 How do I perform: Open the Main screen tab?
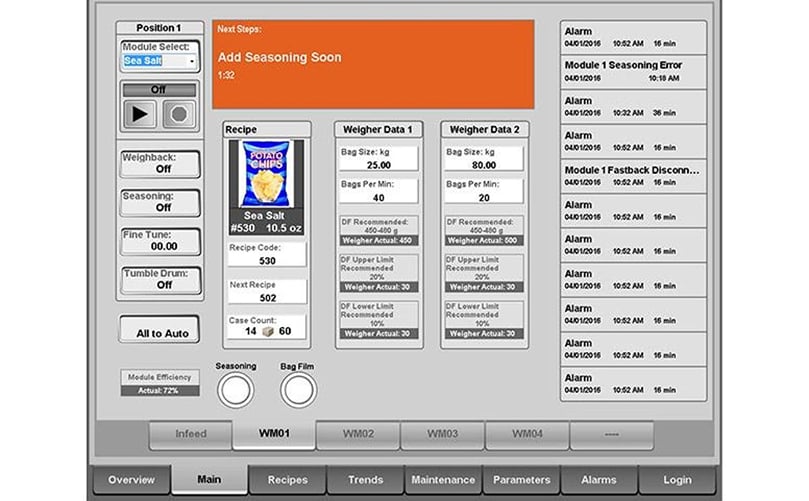click(209, 479)
